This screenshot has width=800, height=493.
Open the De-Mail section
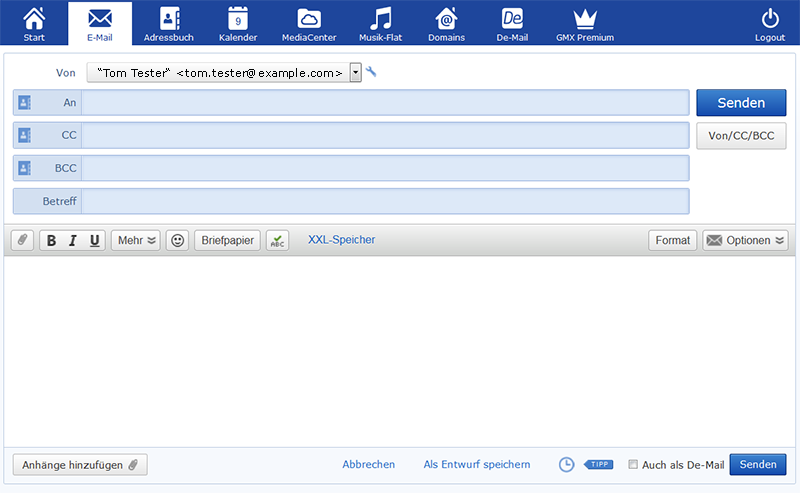512,24
